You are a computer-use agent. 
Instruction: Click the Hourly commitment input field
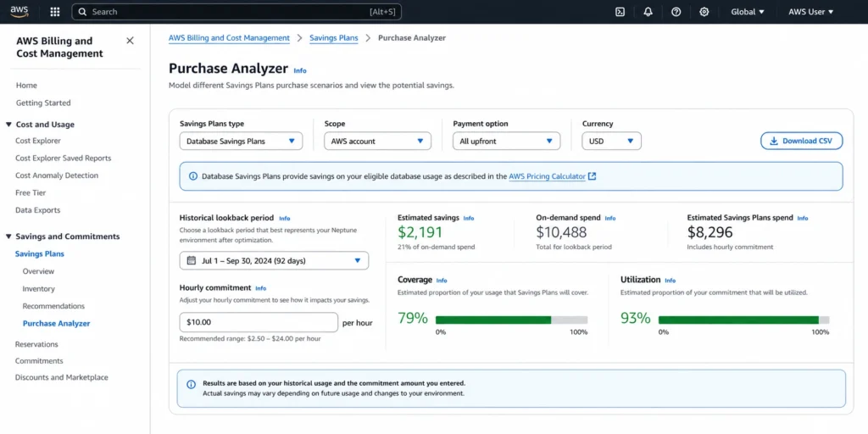pos(259,322)
